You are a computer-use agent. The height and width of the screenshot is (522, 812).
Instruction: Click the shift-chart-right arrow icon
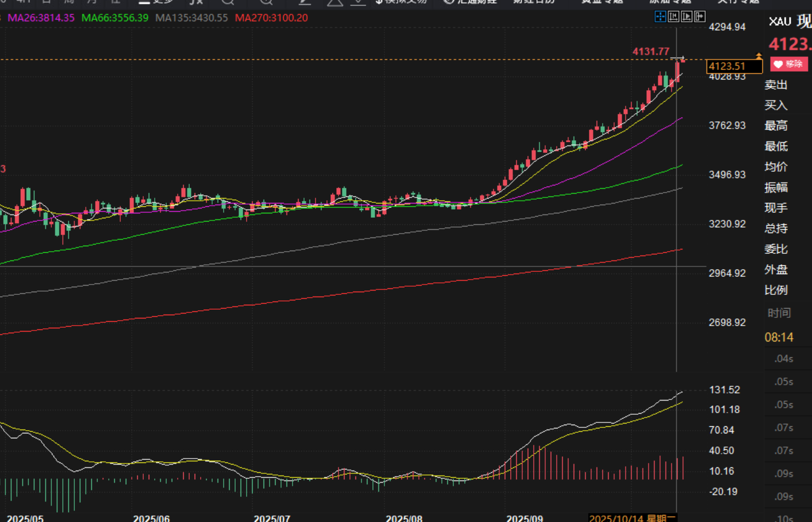tap(700, 17)
